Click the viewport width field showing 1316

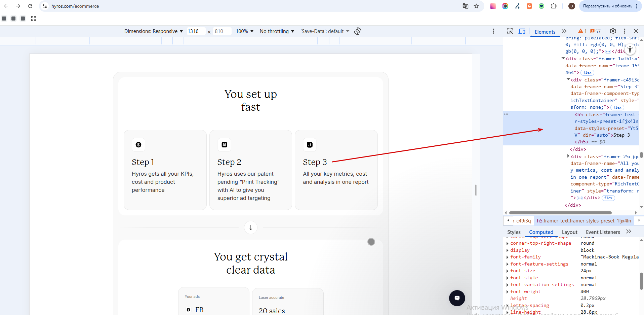196,31
